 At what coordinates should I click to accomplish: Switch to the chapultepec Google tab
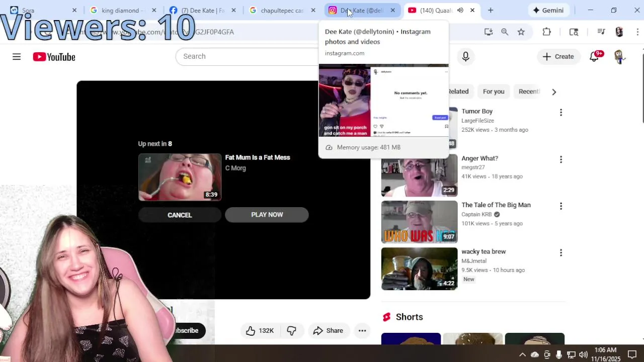pos(282,10)
